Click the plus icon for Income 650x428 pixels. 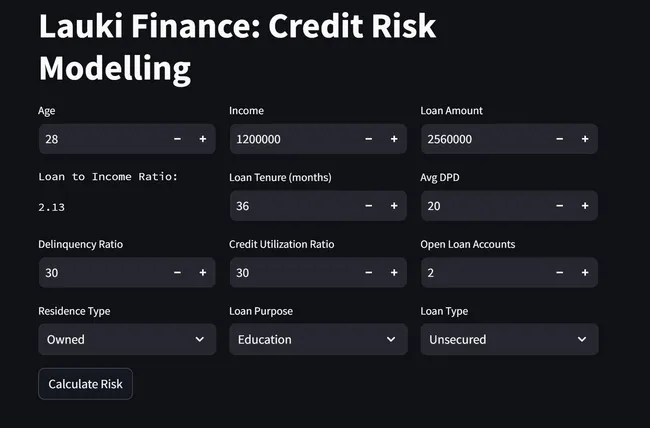[394, 139]
